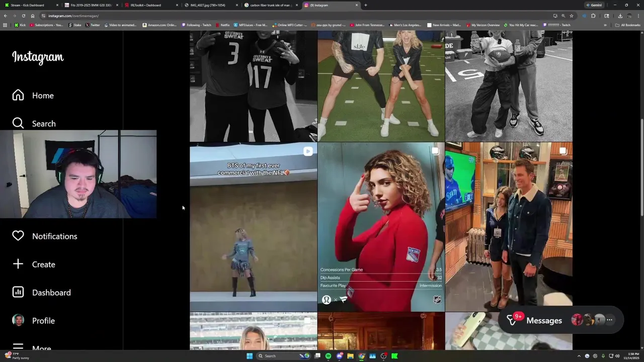Bookmark this page with the star icon
Image resolution: width=644 pixels, height=362 pixels.
pos(572,16)
